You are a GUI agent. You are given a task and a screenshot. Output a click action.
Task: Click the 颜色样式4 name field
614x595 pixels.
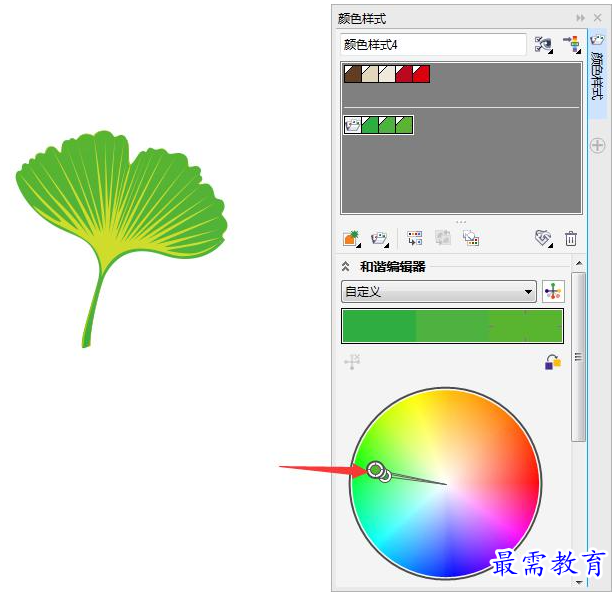click(433, 45)
